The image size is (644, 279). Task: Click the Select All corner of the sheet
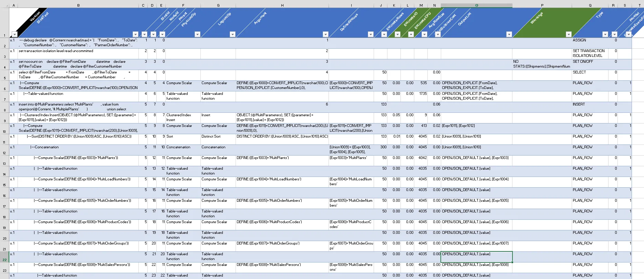click(x=4, y=5)
